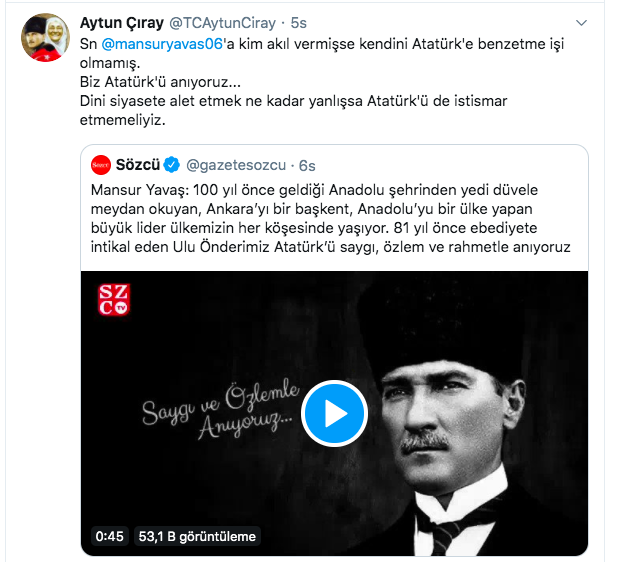Open Aytun Çıray's profile avatar
This screenshot has width=619, height=562.
pos(45,38)
